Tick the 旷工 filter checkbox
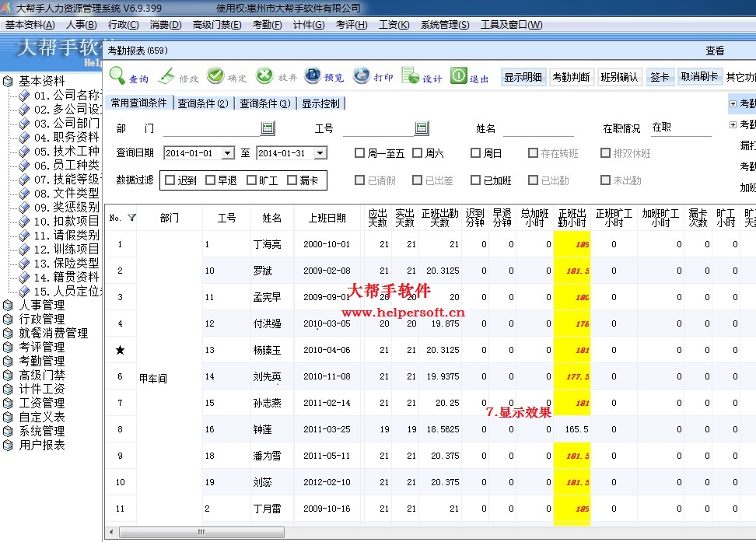This screenshot has height=542, width=756. pyautogui.click(x=251, y=180)
